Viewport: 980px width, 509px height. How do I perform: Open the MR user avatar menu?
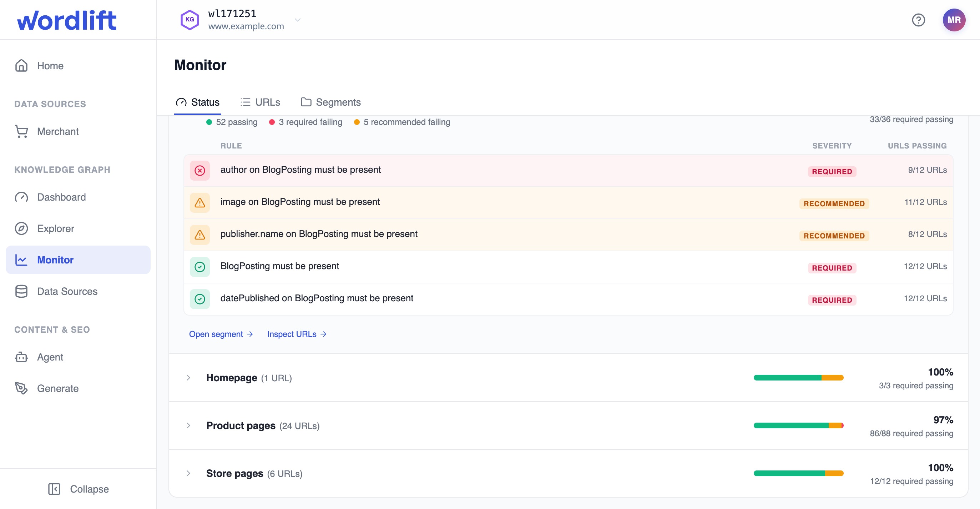coord(954,20)
